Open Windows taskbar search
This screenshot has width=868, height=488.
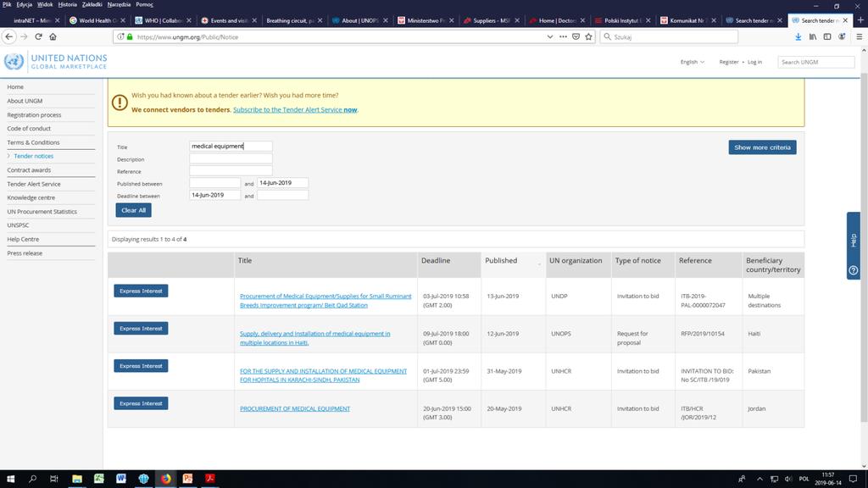click(32, 479)
